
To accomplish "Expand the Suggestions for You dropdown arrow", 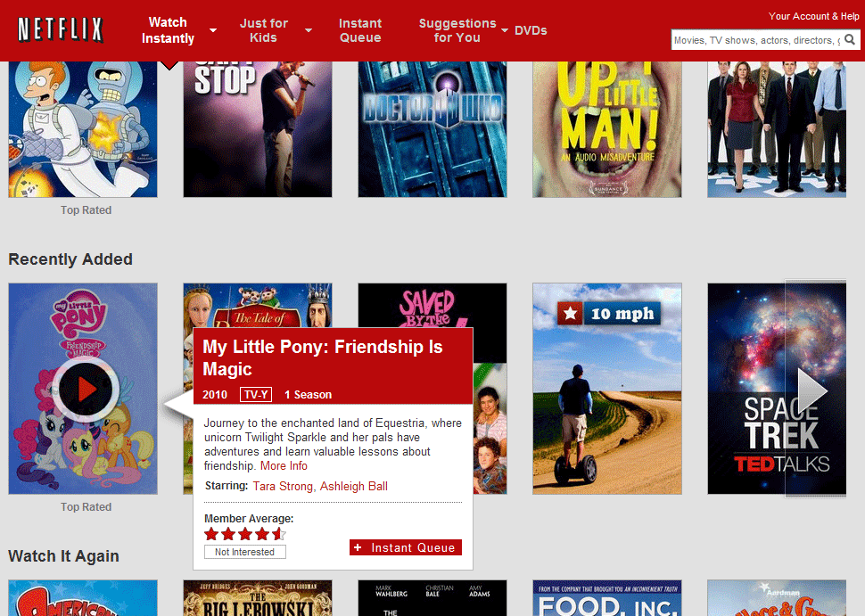I will 504,30.
